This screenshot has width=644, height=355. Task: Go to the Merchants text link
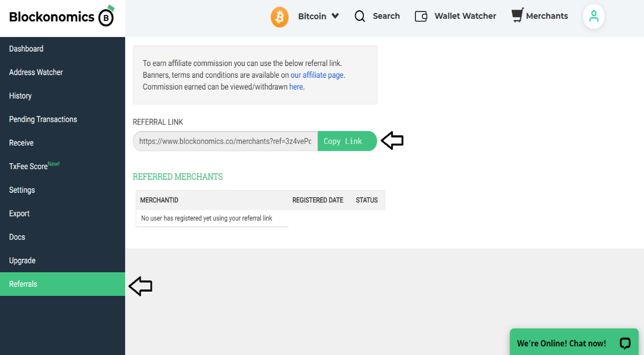pyautogui.click(x=547, y=16)
